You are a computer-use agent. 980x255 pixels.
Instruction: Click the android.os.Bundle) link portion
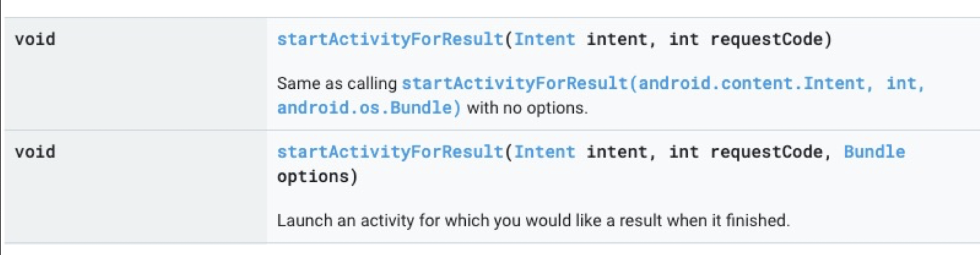pyautogui.click(x=369, y=108)
